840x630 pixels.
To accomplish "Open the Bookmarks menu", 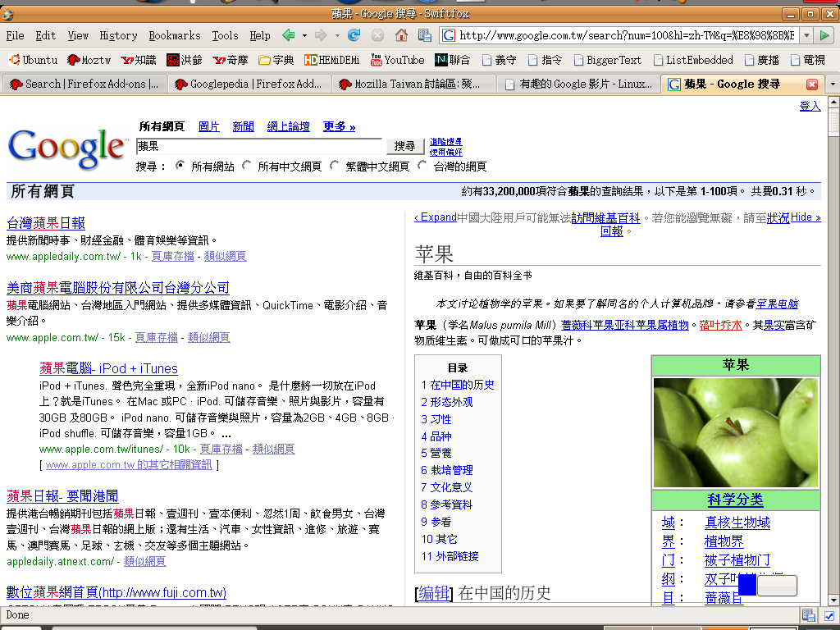I will click(x=174, y=35).
